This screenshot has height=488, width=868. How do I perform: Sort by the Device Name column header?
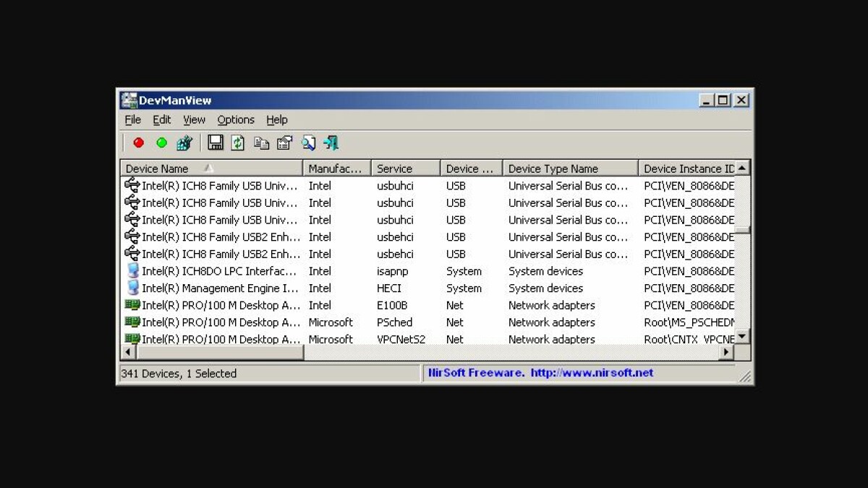point(211,168)
